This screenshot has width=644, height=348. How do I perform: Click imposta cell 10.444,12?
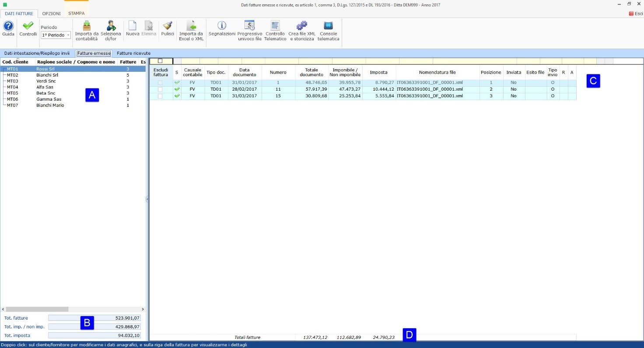[379, 89]
